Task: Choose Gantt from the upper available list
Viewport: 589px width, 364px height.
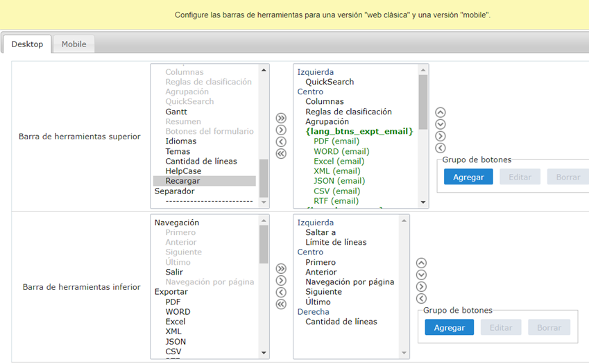Action: (176, 112)
